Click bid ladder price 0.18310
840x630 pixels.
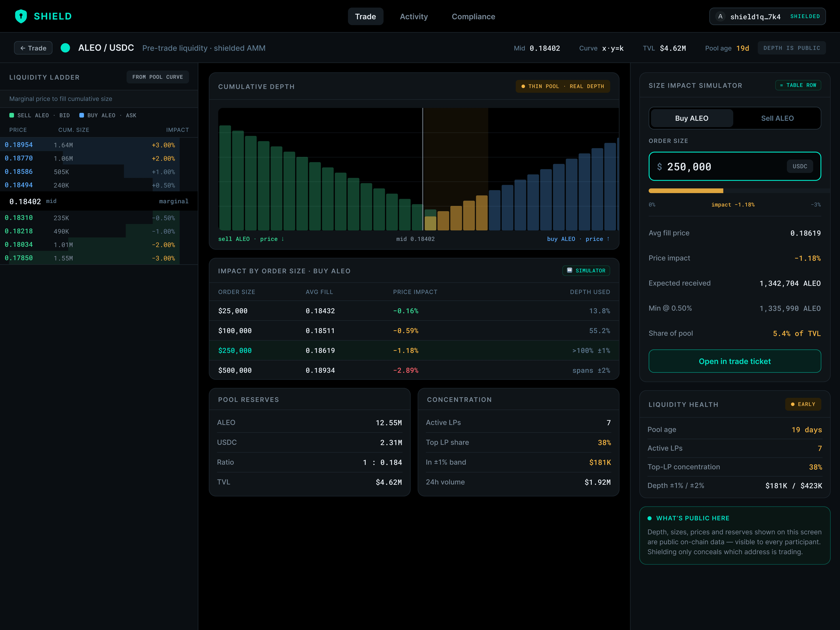click(19, 218)
